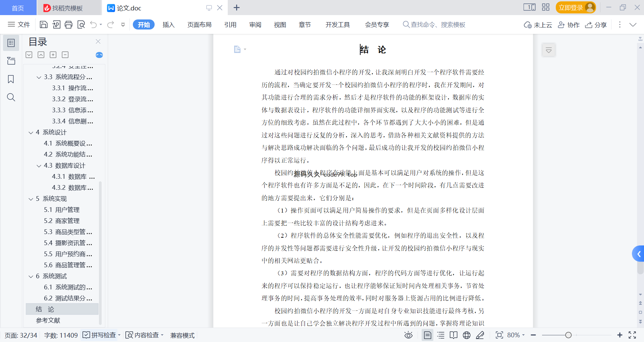Toggle eye protection mode icon in status bar
Image resolution: width=644 pixels, height=342 pixels.
coord(409,335)
